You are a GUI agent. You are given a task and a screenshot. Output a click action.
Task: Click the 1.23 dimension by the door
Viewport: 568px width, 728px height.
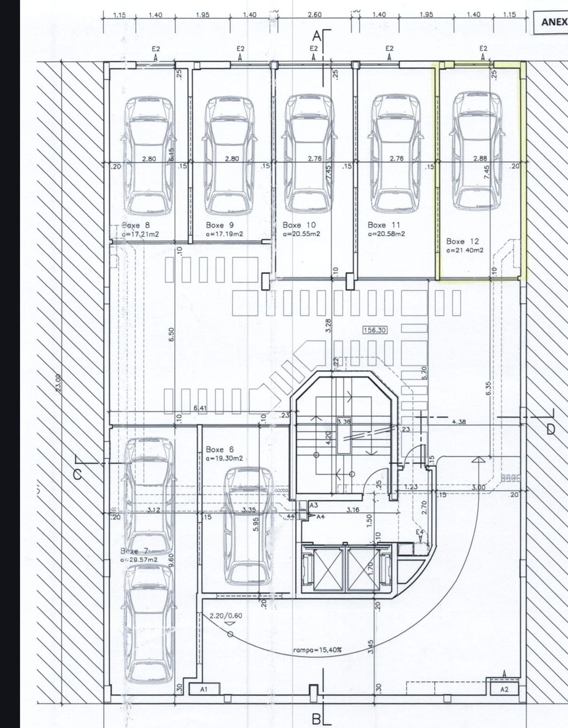tap(410, 487)
